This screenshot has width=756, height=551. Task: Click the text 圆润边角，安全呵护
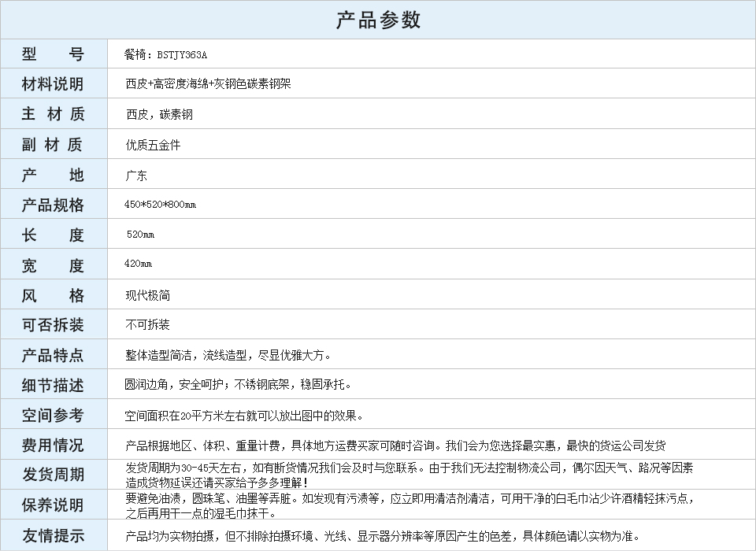tap(173, 384)
